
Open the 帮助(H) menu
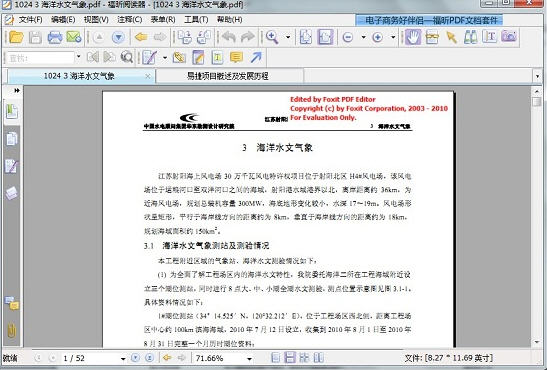[x=229, y=20]
